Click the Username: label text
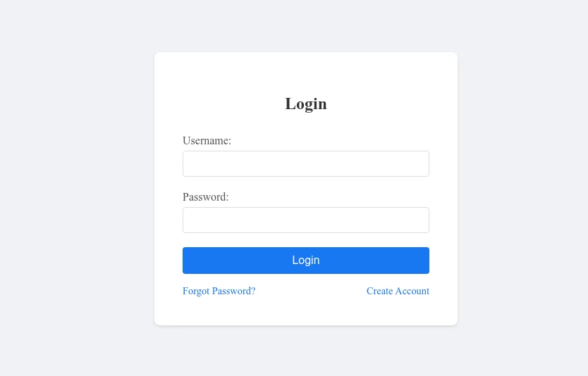This screenshot has height=376, width=588. (207, 141)
